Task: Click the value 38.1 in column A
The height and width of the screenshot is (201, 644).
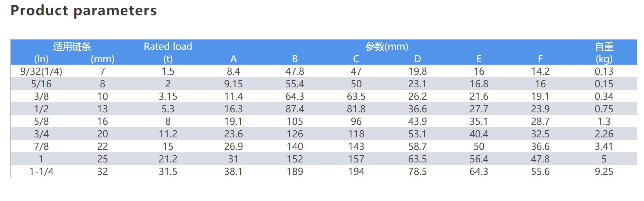Action: pyautogui.click(x=233, y=172)
